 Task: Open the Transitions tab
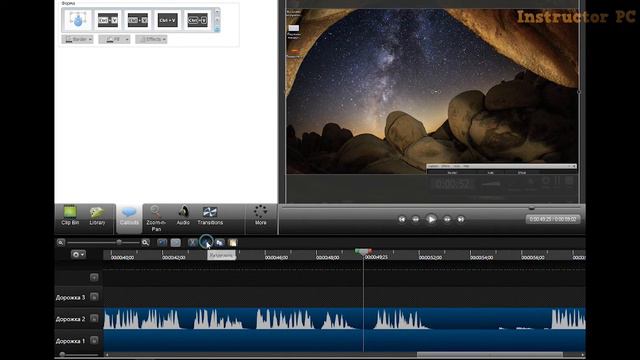(210, 216)
